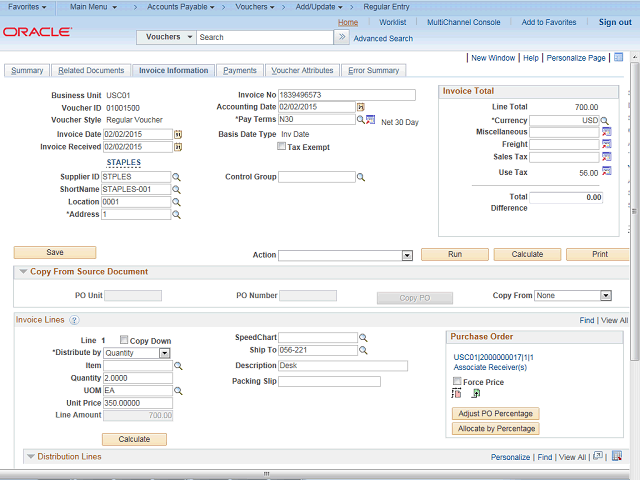This screenshot has height=480, width=640.
Task: Click the Freight charge detail icon
Action: (x=606, y=145)
